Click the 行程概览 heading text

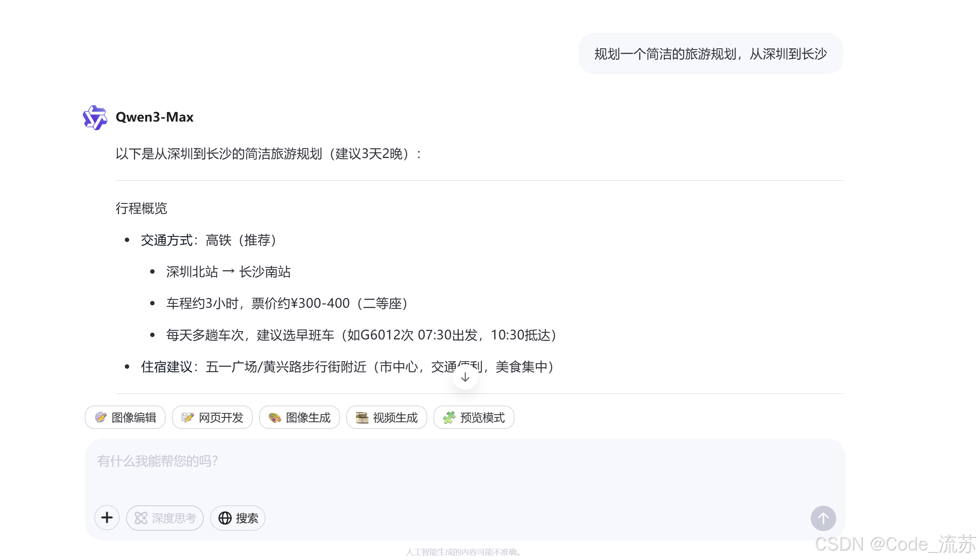pyautogui.click(x=141, y=208)
